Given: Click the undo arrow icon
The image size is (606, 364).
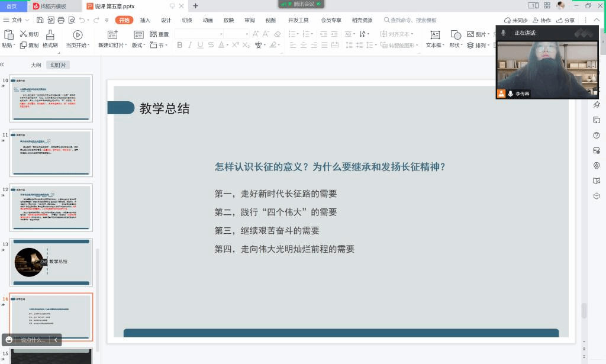Looking at the screenshot, I should coord(81,20).
